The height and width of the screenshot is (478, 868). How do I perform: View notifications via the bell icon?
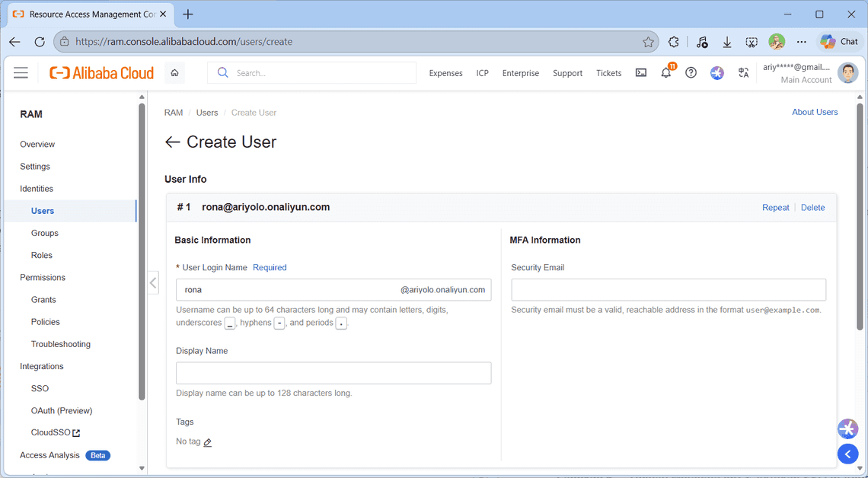[x=666, y=73]
